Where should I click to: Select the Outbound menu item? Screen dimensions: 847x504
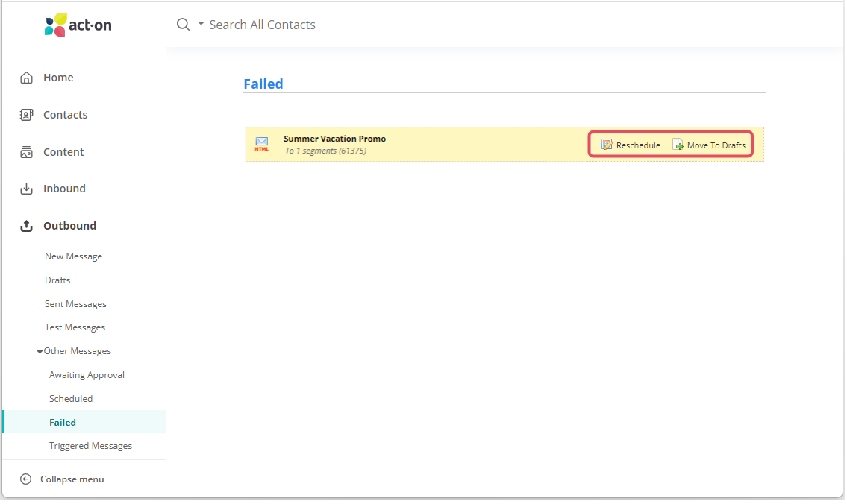point(70,226)
